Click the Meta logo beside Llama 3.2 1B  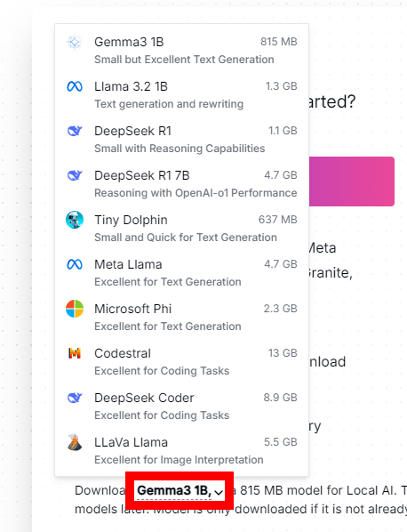coord(75,87)
